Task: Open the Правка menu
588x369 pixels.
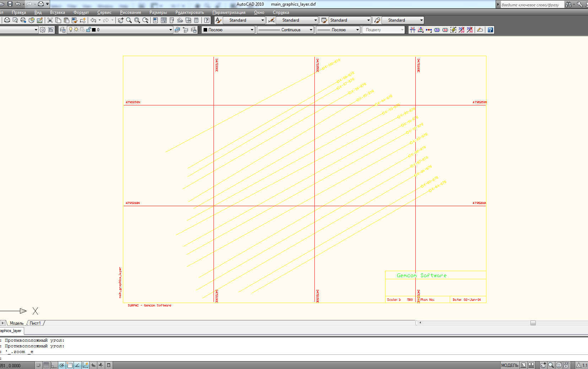Action: tap(19, 12)
